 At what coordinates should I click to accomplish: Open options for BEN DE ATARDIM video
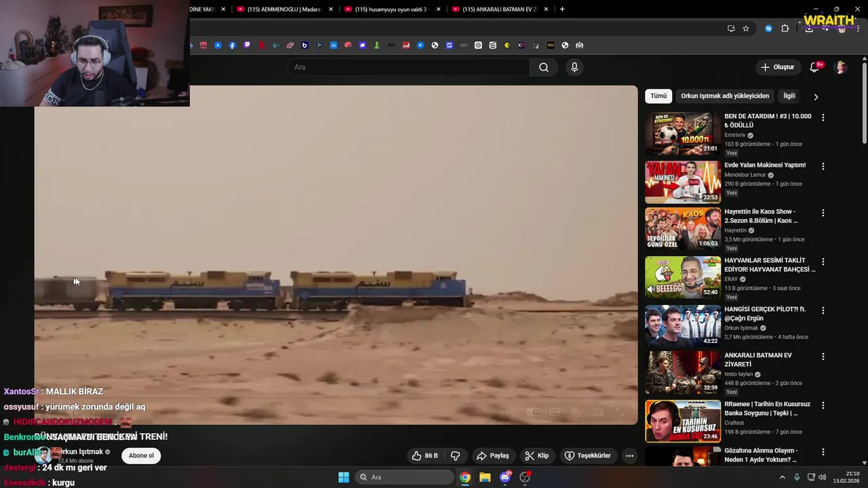click(823, 117)
